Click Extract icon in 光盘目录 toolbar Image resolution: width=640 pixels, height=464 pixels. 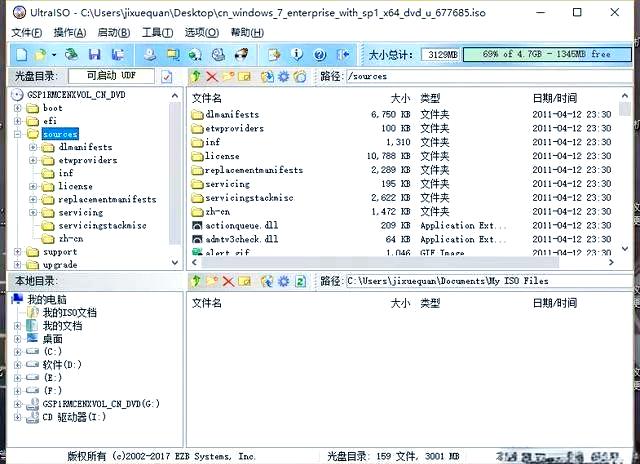coord(267,76)
